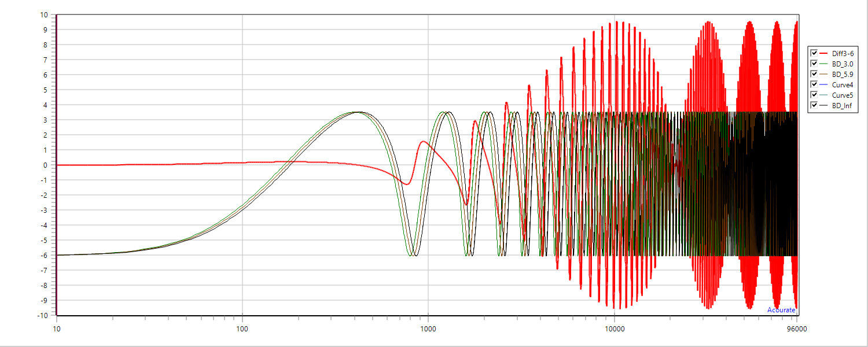Uncheck the Diff3-6 curve checkbox
This screenshot has height=347, width=868.
point(814,53)
